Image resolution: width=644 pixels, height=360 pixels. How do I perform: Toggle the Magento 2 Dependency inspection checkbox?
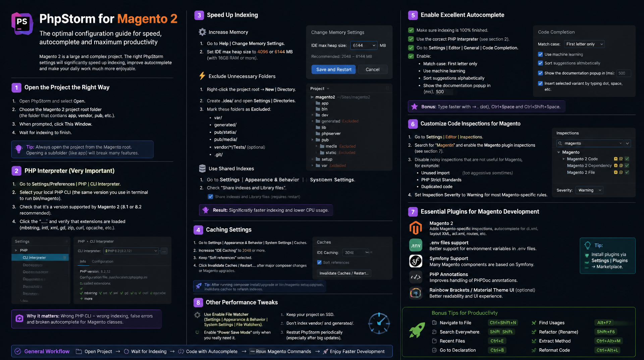[627, 166]
